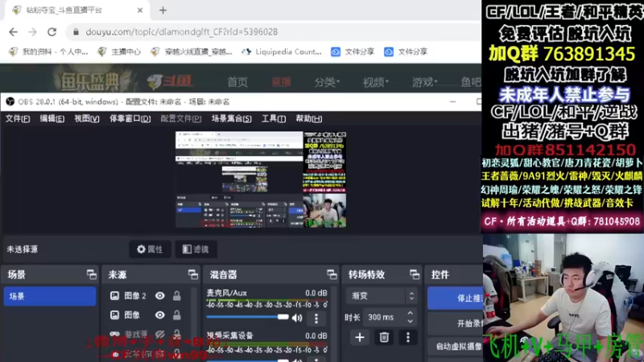Click the 自动虚拟摄像机 button
Screen dimensions: 644x362
(x=455, y=347)
